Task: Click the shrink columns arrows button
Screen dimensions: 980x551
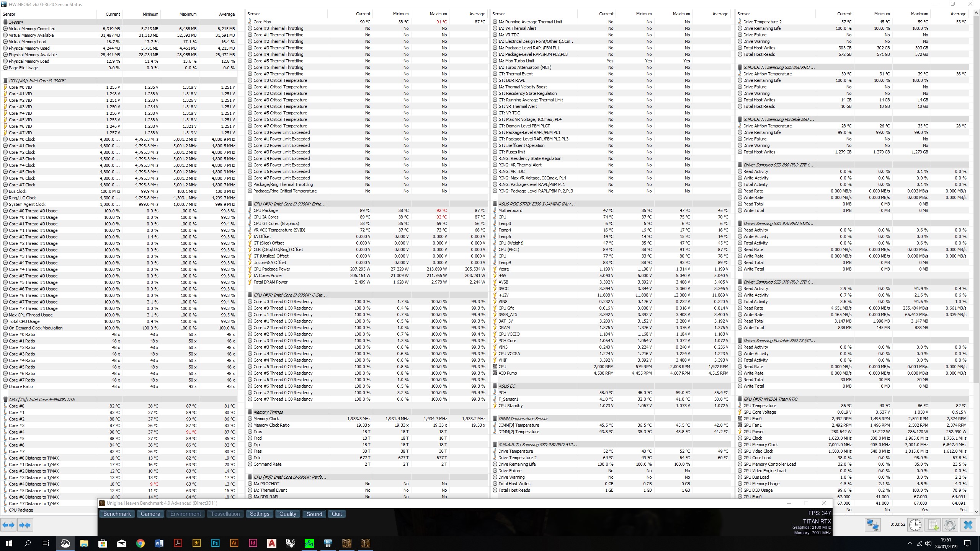Action: click(x=25, y=525)
